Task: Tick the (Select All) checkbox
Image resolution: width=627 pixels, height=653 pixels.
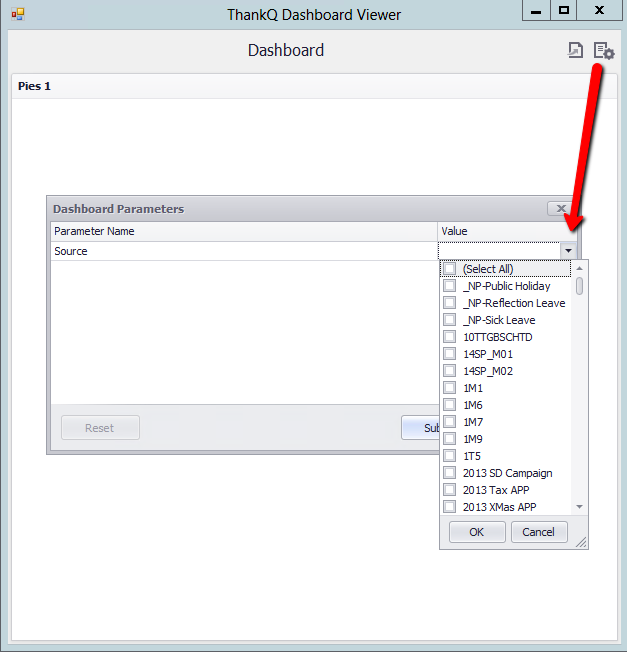Action: (x=450, y=269)
